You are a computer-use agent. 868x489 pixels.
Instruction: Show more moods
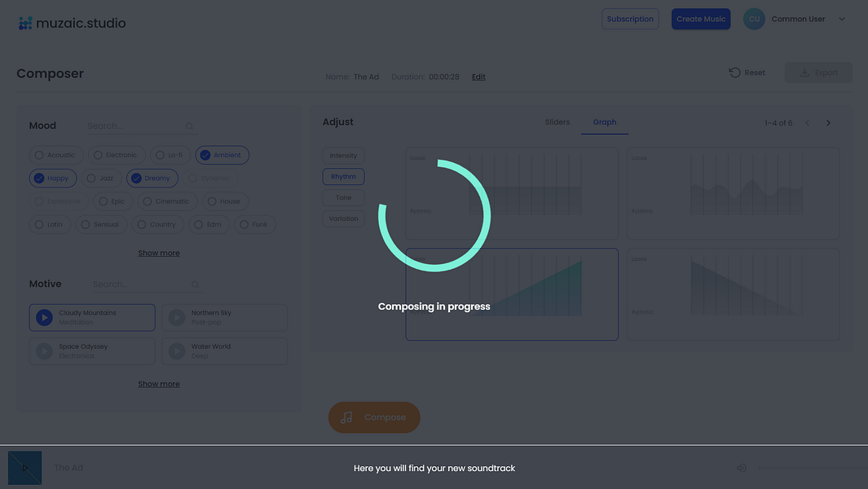(x=159, y=253)
